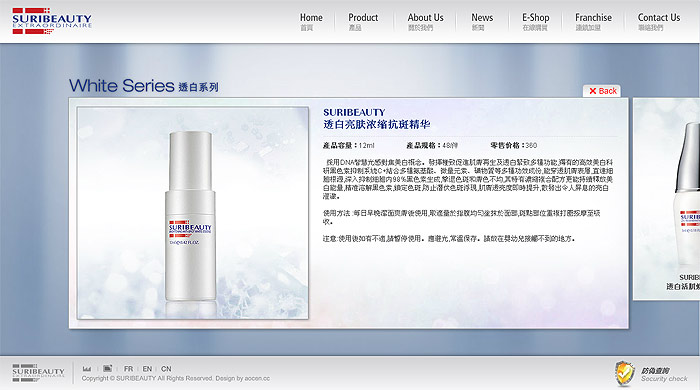
Task: Click the bar chart icon in the footer
Action: click(x=87, y=369)
